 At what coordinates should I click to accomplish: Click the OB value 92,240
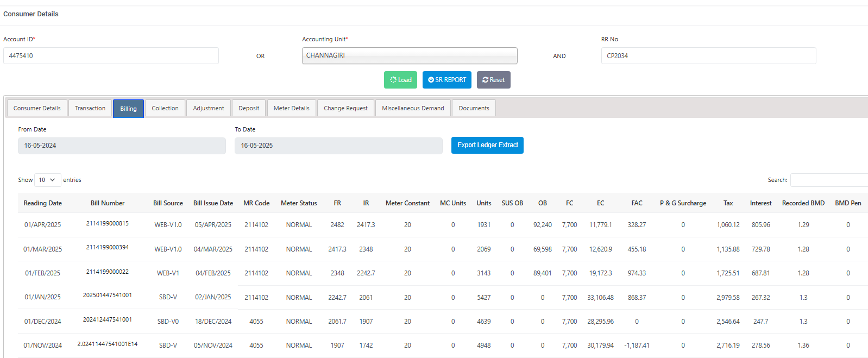[542, 225]
